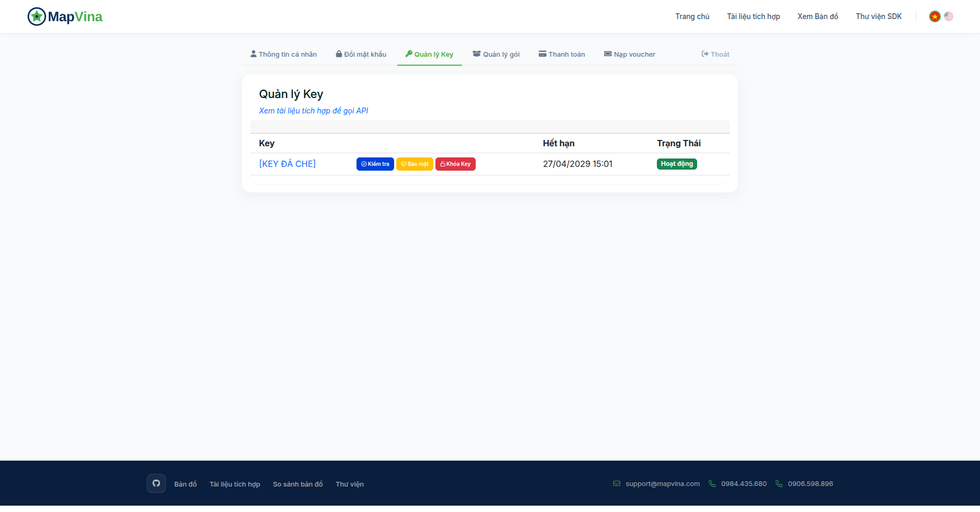Switch language with the US flag icon

tap(949, 16)
